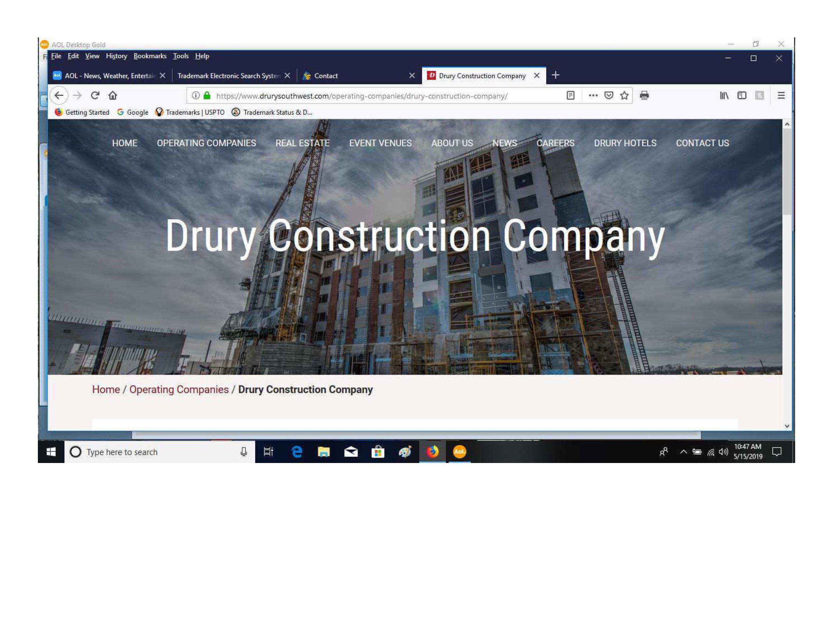Print the page using the printer icon

pyautogui.click(x=645, y=95)
